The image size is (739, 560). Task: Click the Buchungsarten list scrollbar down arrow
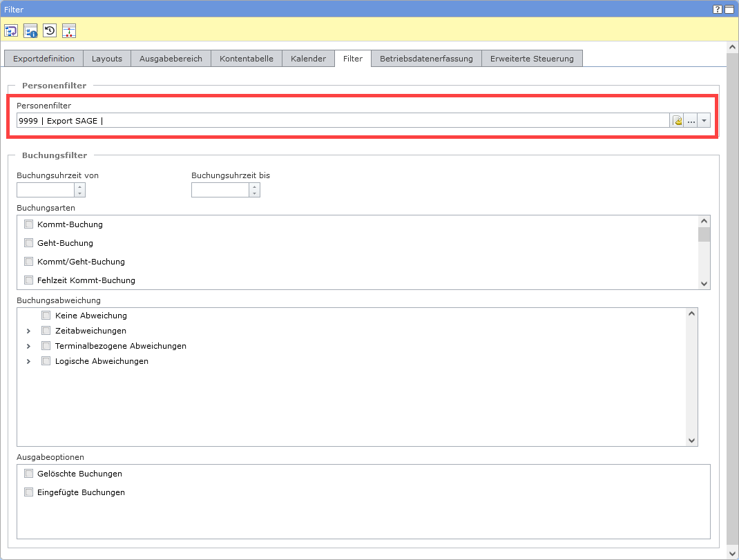click(704, 283)
